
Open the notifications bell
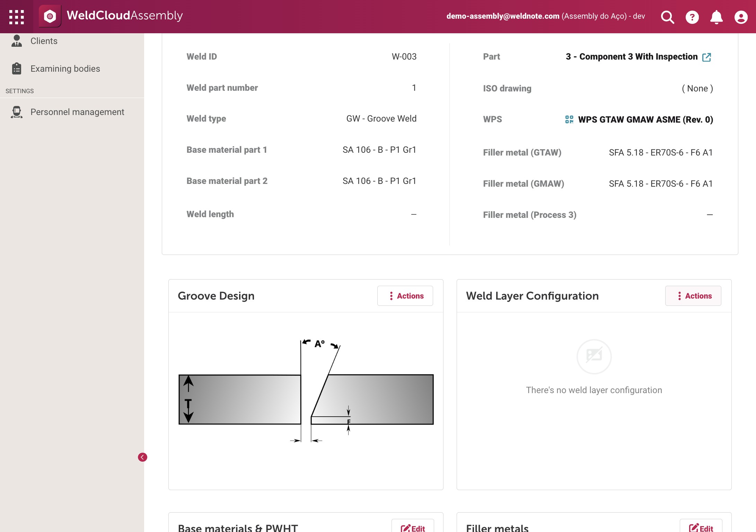pyautogui.click(x=716, y=17)
